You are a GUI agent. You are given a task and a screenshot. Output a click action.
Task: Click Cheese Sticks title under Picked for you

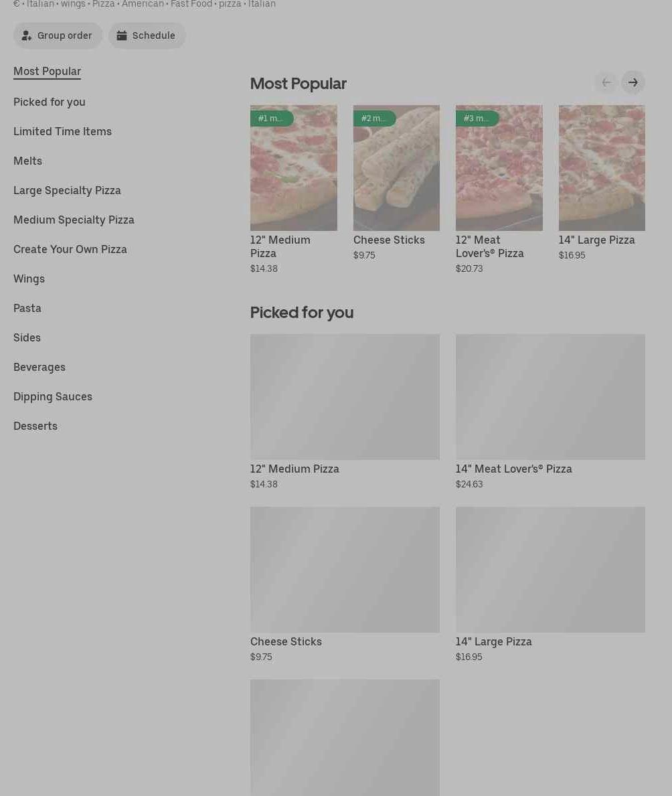click(286, 641)
